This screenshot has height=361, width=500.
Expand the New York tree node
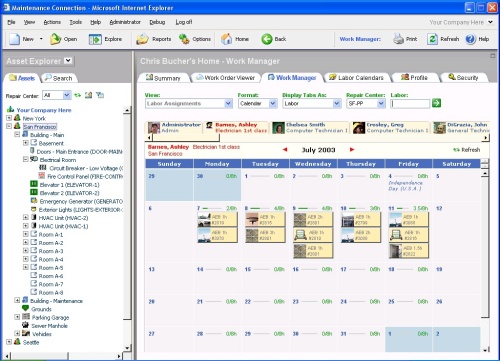[9, 118]
